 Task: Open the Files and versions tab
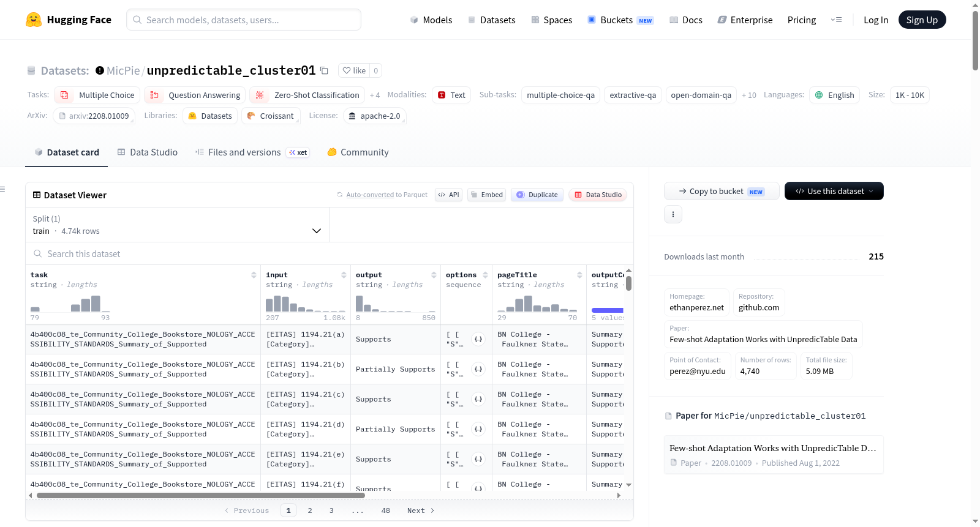point(252,152)
